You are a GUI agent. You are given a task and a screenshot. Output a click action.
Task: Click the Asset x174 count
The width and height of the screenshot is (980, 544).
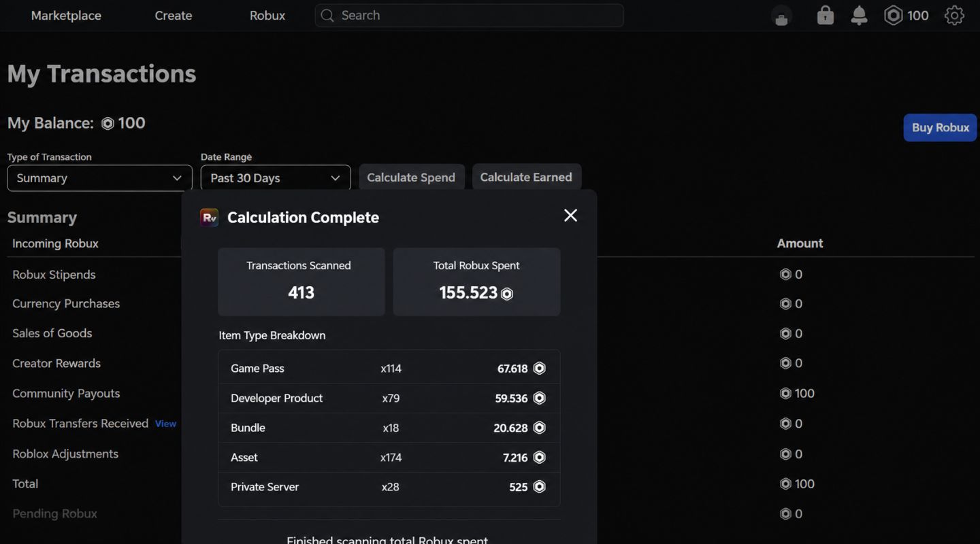(391, 457)
